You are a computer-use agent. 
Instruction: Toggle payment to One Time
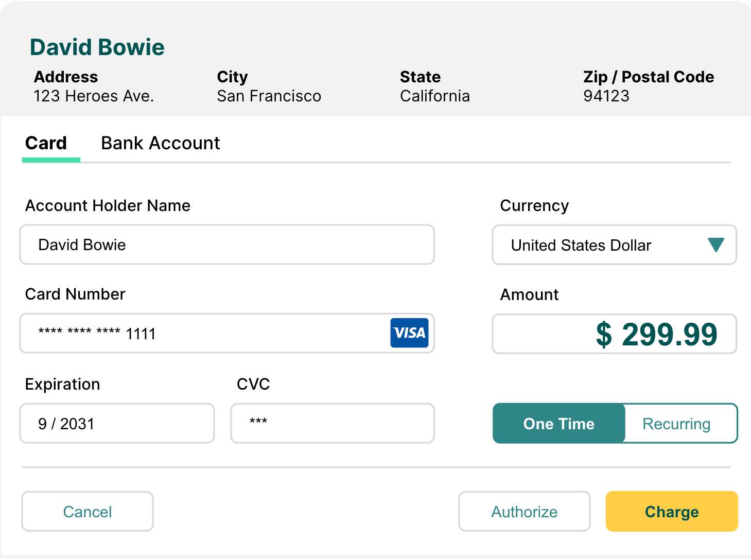click(559, 424)
